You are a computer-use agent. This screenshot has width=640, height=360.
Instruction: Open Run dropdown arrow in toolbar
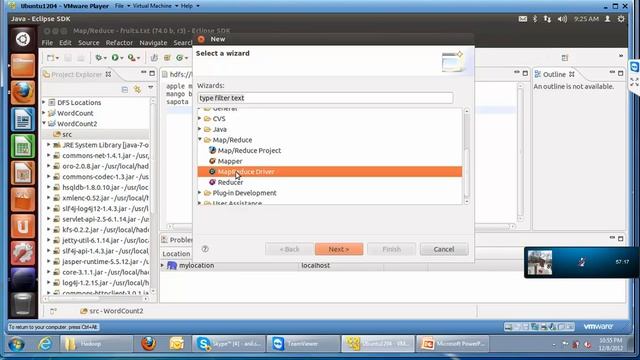(x=122, y=58)
